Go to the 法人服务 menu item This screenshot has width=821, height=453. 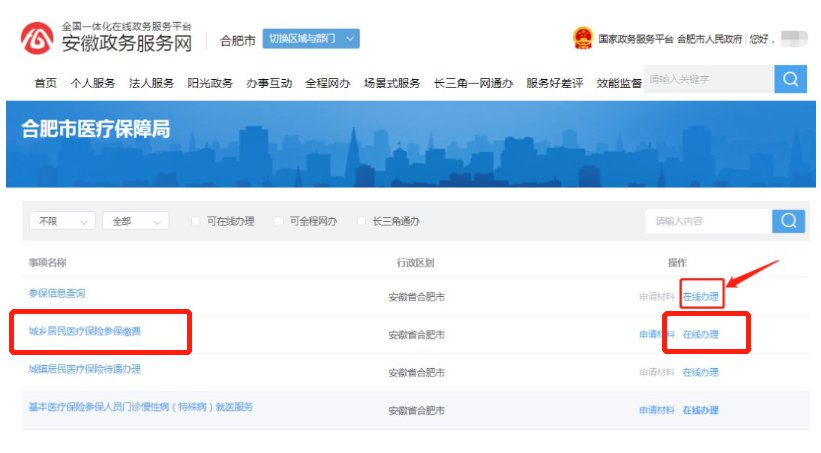151,83
